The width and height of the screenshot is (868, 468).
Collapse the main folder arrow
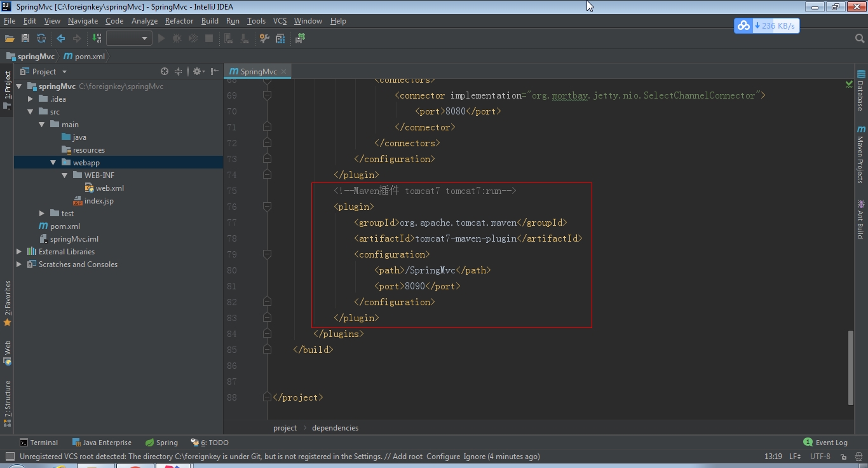(x=42, y=125)
